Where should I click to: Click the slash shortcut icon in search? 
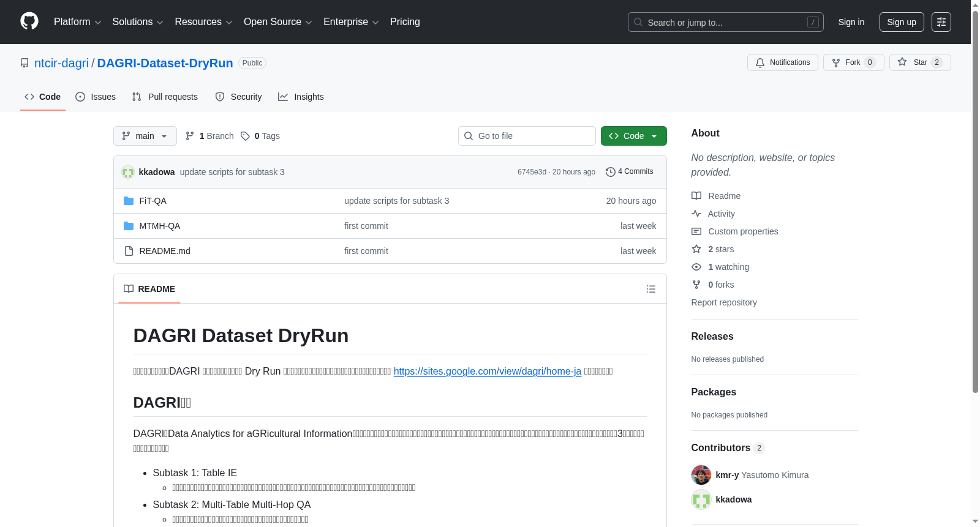(x=813, y=22)
